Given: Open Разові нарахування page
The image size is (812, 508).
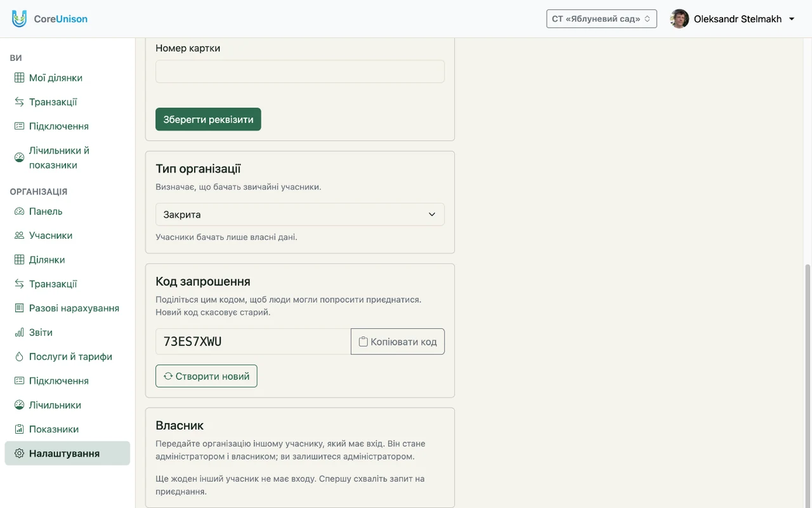Looking at the screenshot, I should (x=67, y=308).
